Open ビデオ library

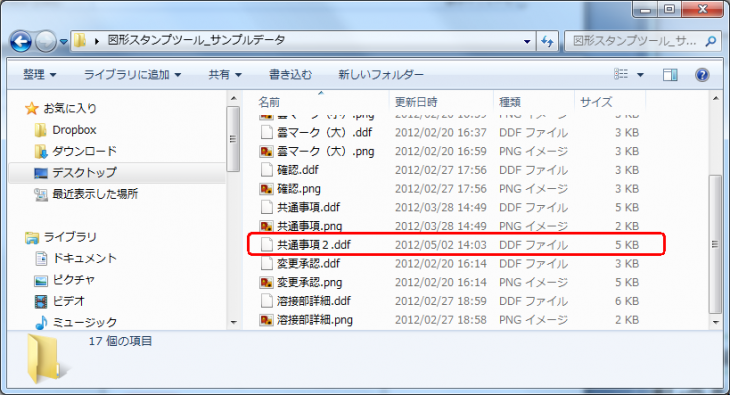point(68,301)
